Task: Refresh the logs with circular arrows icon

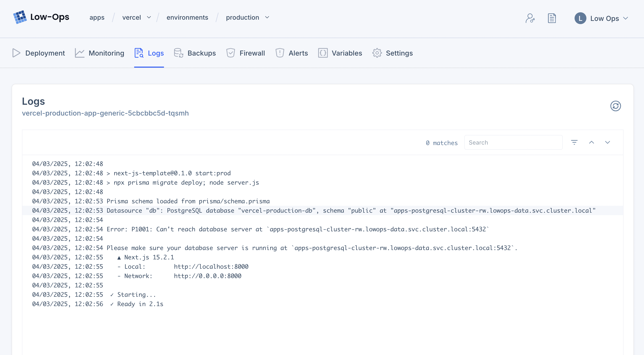Action: click(615, 106)
